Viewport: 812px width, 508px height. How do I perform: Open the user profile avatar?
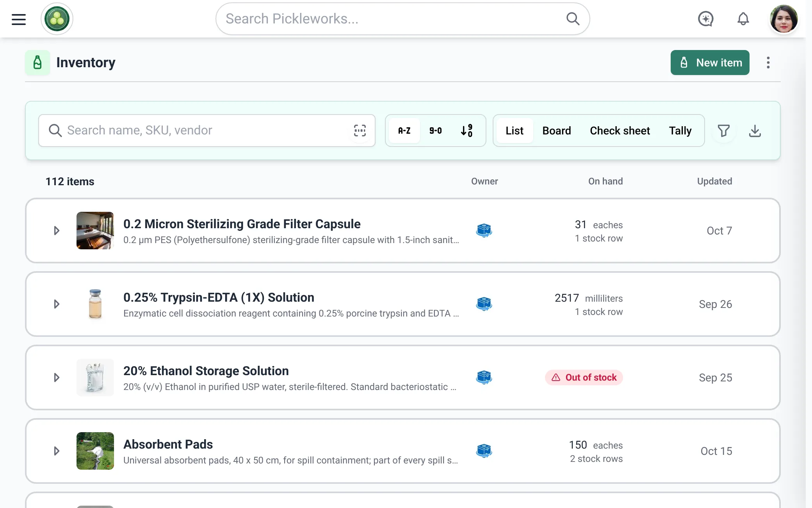tap(784, 19)
